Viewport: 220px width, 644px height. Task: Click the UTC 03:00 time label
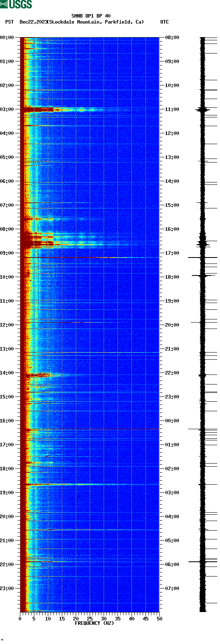tap(172, 493)
